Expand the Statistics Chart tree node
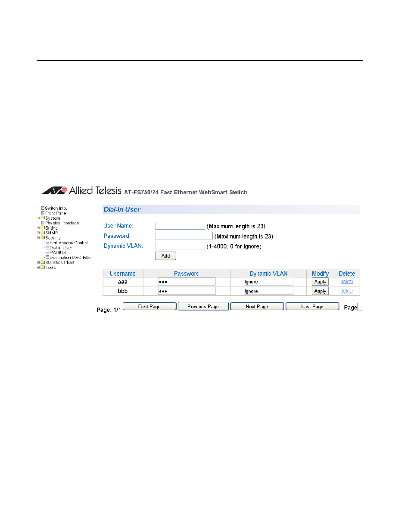411x532 pixels. tap(38, 263)
